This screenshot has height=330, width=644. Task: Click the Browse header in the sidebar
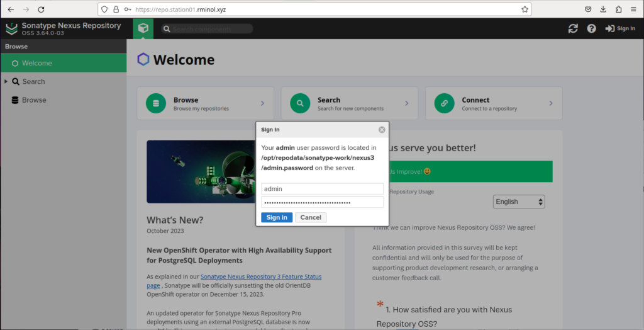[x=64, y=47]
